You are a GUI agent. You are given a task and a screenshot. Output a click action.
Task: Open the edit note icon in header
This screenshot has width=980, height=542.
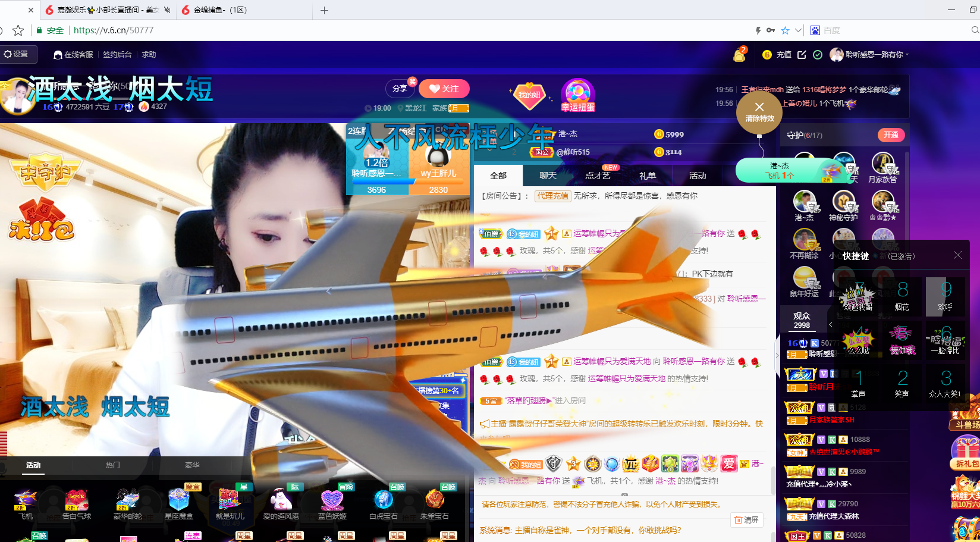(802, 55)
